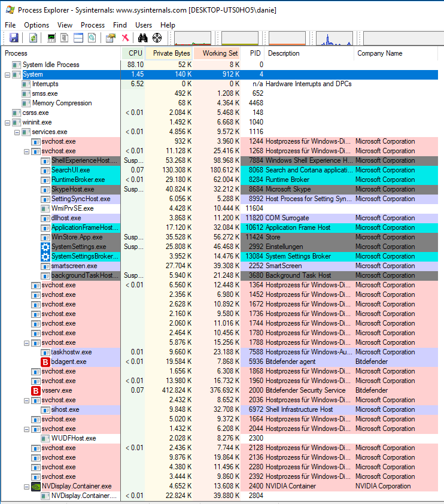This screenshot has width=444, height=504.
Task: Click the binoculars Find Handle icon
Action: coord(142,38)
